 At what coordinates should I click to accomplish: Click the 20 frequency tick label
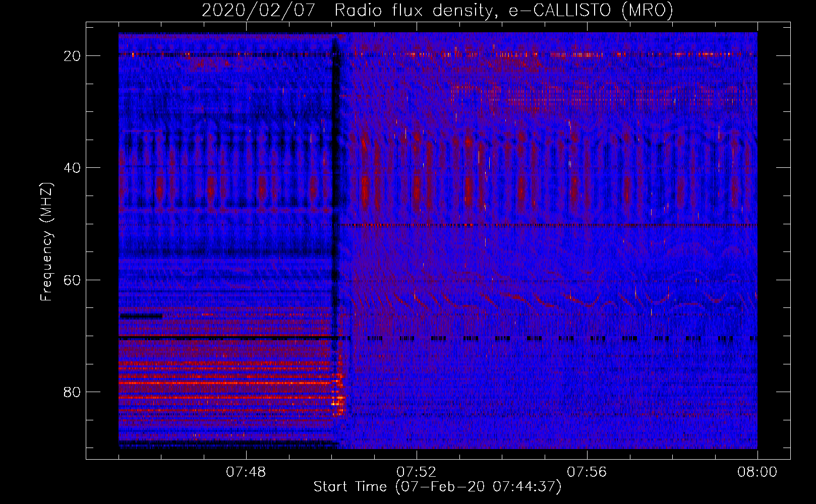[x=73, y=56]
